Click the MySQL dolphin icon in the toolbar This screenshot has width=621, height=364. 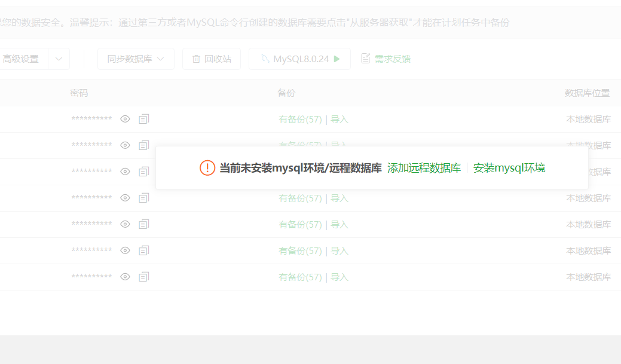pyautogui.click(x=265, y=59)
